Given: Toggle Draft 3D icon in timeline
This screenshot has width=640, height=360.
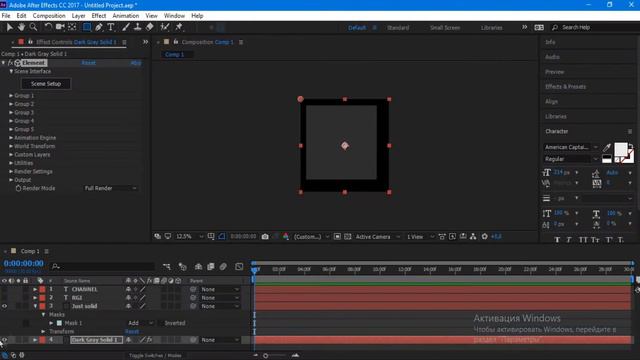Looking at the screenshot, I should pos(182,267).
